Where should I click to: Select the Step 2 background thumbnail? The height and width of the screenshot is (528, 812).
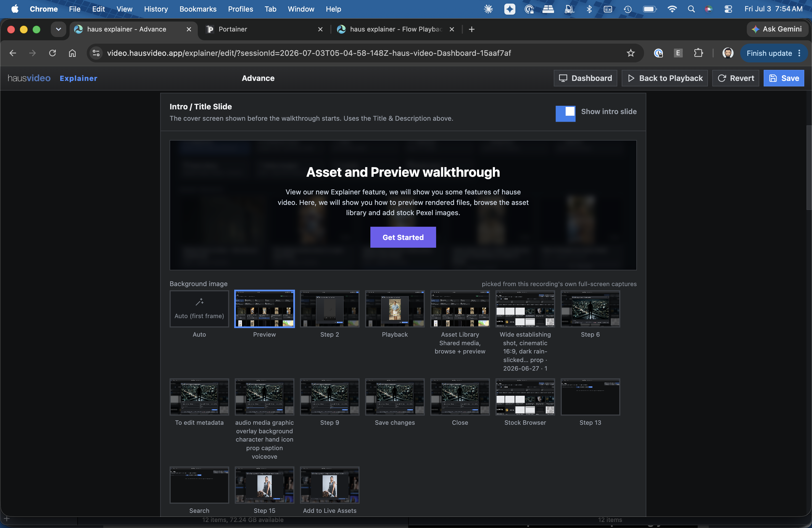pos(329,309)
